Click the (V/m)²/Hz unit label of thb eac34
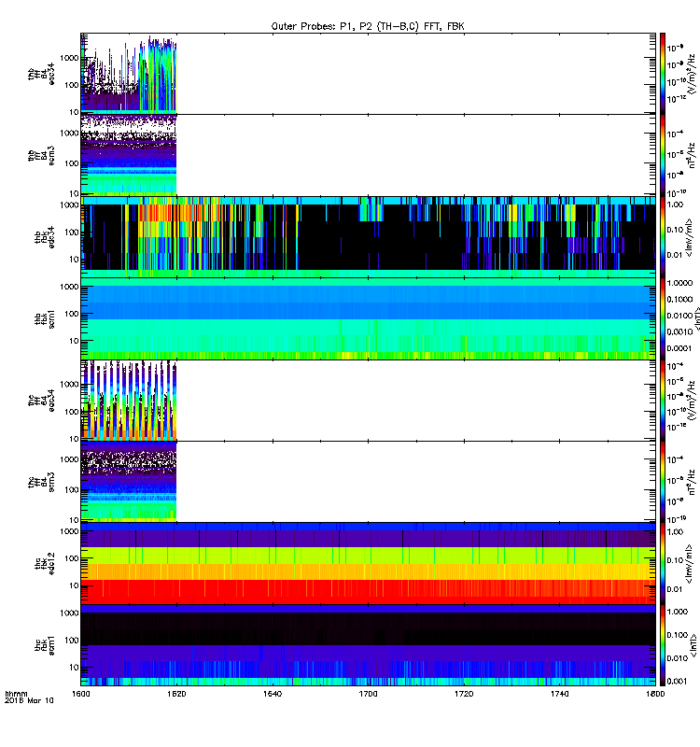This screenshot has width=700, height=747. tap(691, 75)
